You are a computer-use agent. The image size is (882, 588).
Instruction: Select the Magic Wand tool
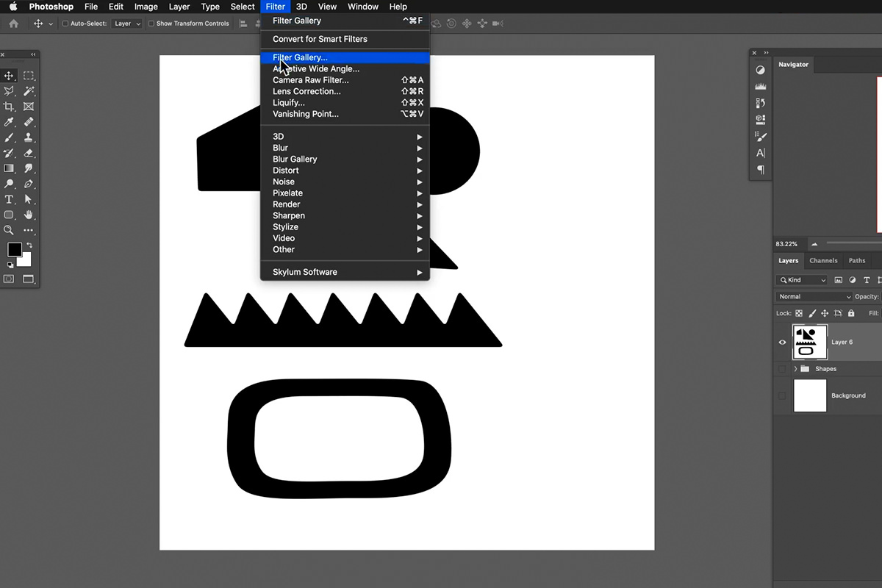(x=29, y=91)
